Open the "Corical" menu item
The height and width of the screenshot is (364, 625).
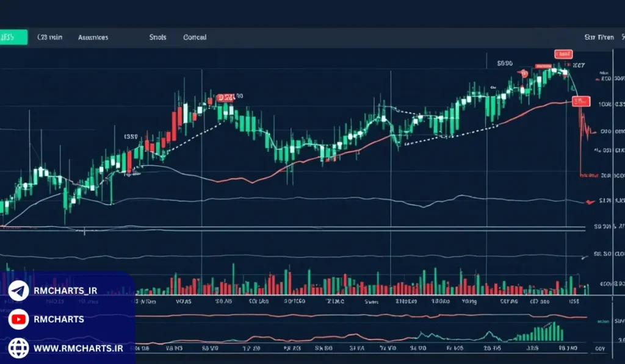pyautogui.click(x=195, y=37)
